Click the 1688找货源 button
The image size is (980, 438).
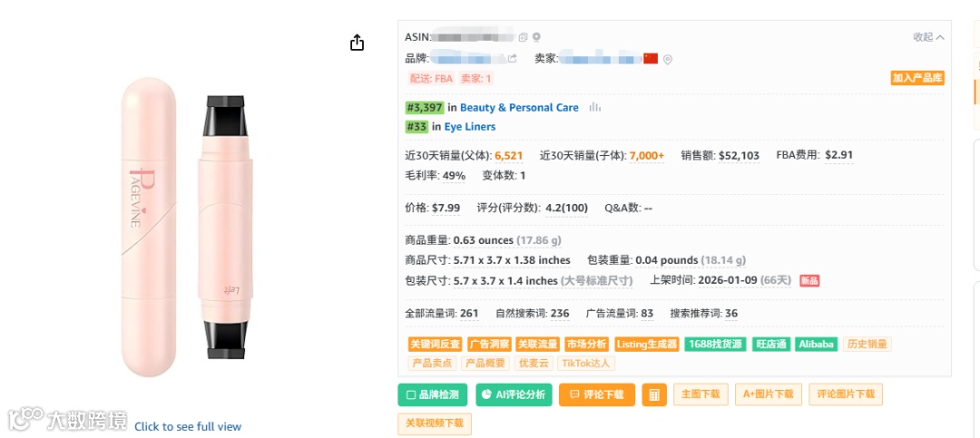coord(715,345)
